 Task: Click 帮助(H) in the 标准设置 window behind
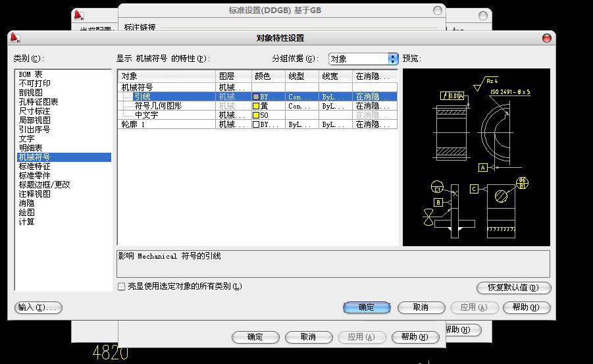pyautogui.click(x=415, y=337)
